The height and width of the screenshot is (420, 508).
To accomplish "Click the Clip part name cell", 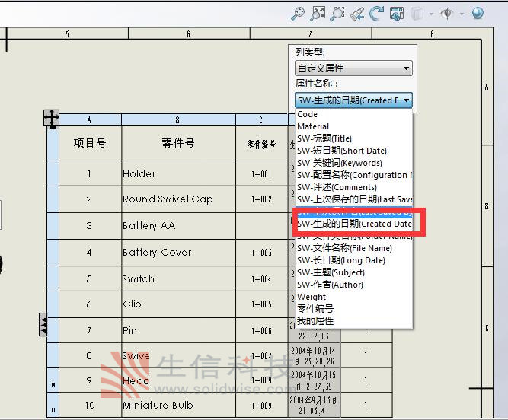I will (178, 304).
